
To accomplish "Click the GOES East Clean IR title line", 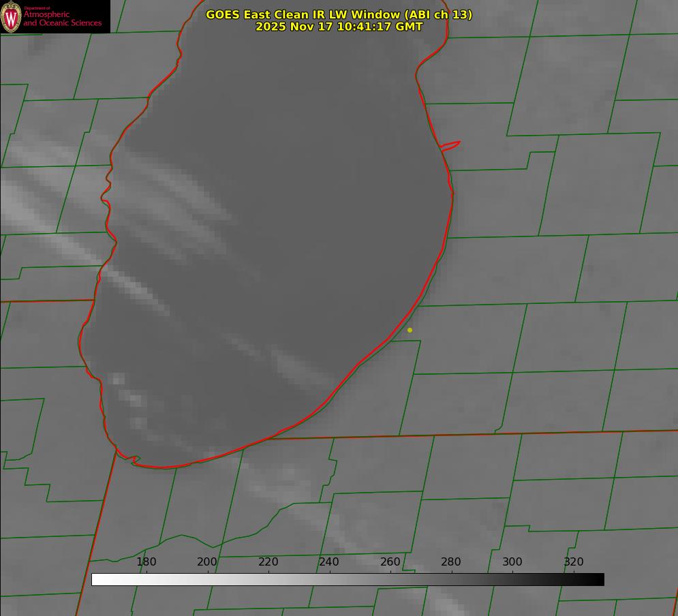I will click(x=339, y=14).
